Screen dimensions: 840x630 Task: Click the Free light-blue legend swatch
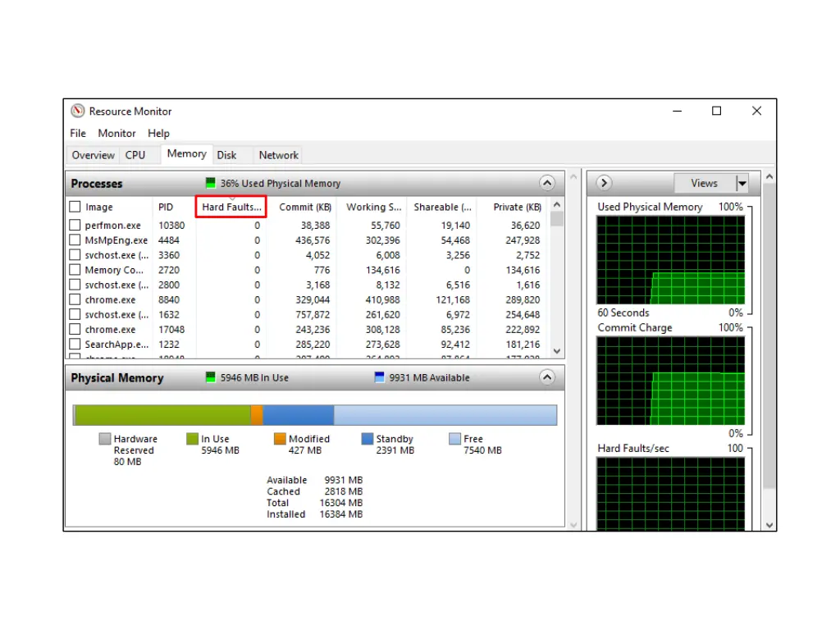pos(454,439)
